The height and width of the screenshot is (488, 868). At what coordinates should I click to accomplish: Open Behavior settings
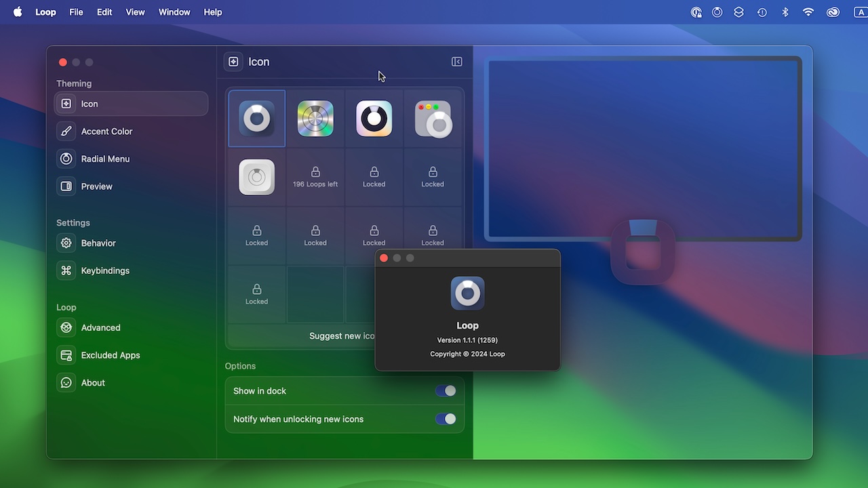[131, 243]
